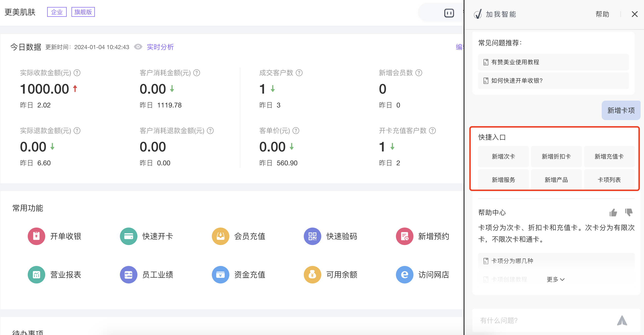The width and height of the screenshot is (644, 335).
Task: Click help icon beside 实际收款金额(元)
Action: click(x=77, y=73)
